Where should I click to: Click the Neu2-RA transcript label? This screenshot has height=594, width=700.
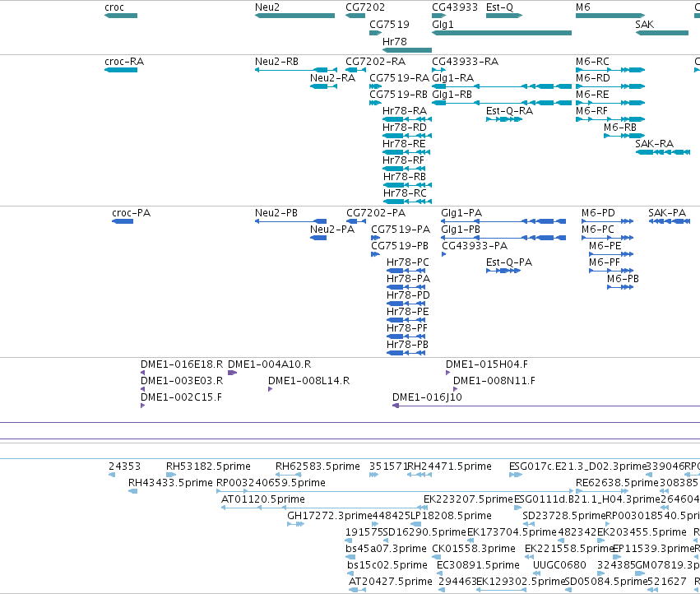pyautogui.click(x=332, y=78)
